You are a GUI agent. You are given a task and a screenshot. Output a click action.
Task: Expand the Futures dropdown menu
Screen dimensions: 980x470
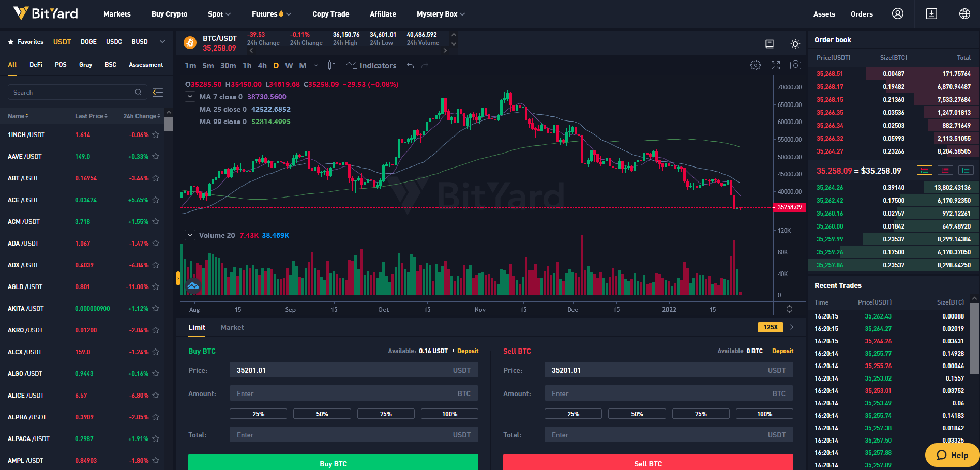coord(272,14)
